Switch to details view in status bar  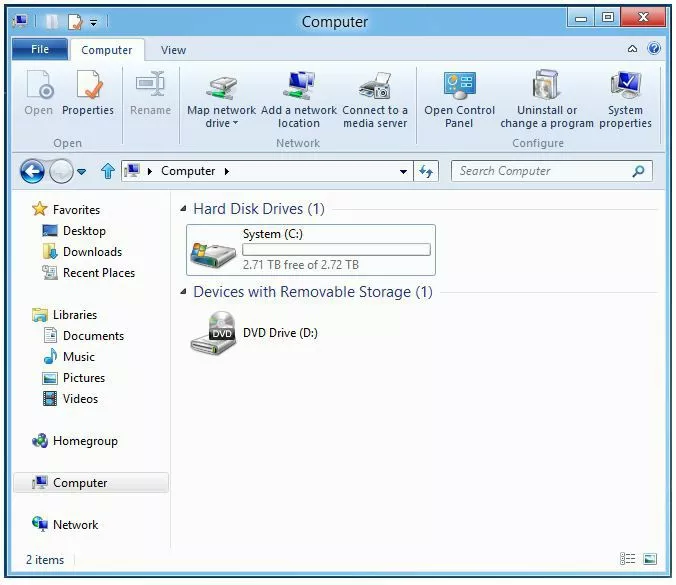point(628,560)
